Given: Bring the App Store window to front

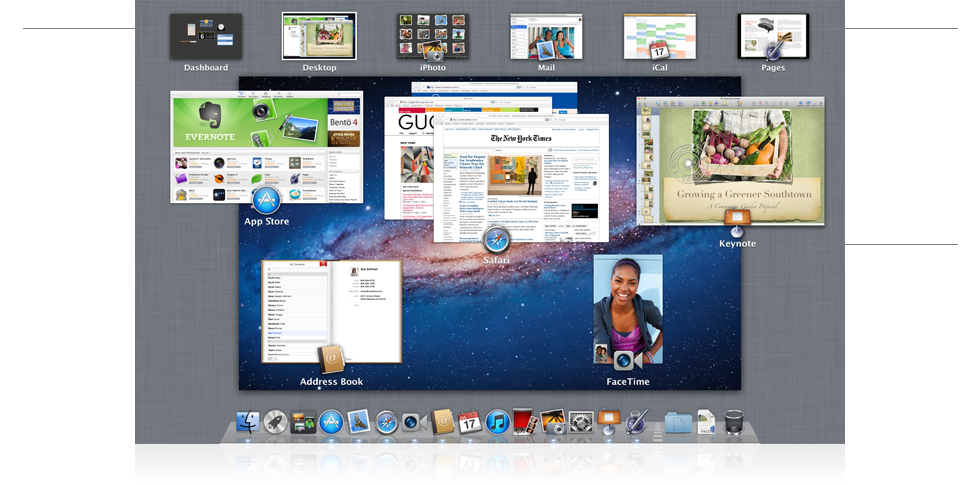Looking at the screenshot, I should click(x=267, y=147).
